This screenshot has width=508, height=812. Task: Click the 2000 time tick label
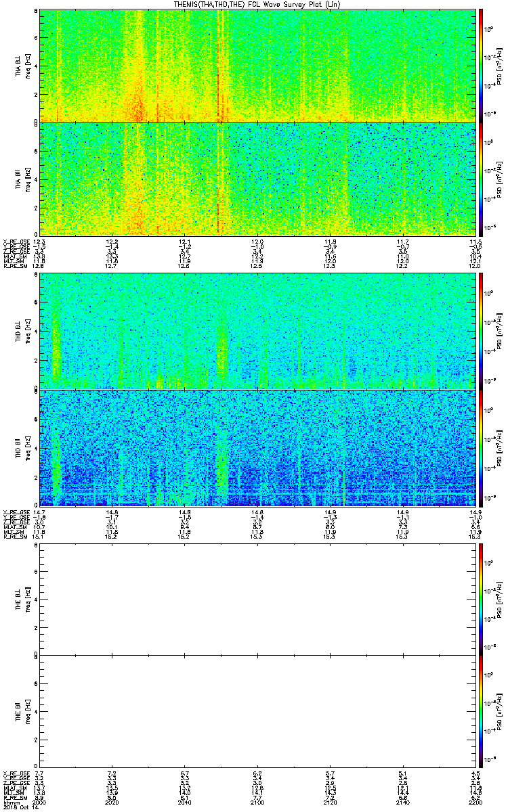[39, 801]
